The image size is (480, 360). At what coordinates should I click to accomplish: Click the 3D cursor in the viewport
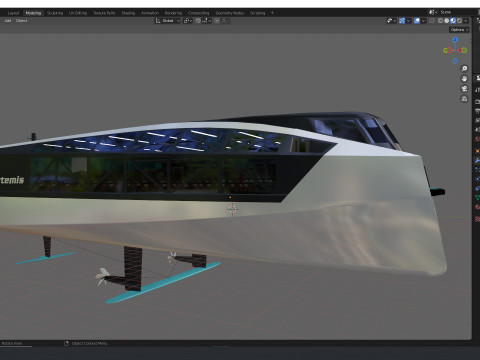232,209
